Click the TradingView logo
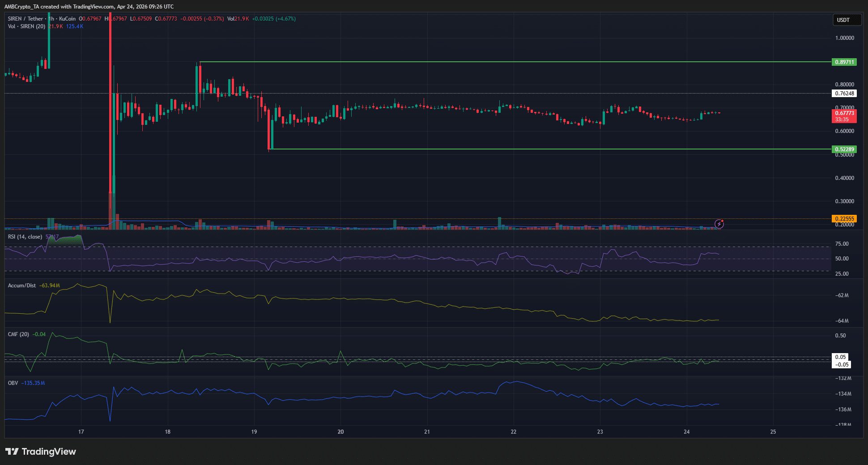The image size is (868, 465). (x=41, y=452)
